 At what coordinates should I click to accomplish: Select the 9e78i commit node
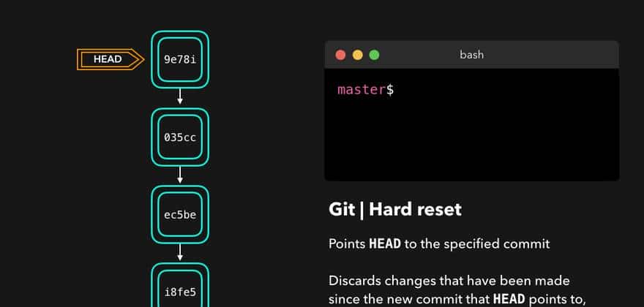click(x=180, y=59)
